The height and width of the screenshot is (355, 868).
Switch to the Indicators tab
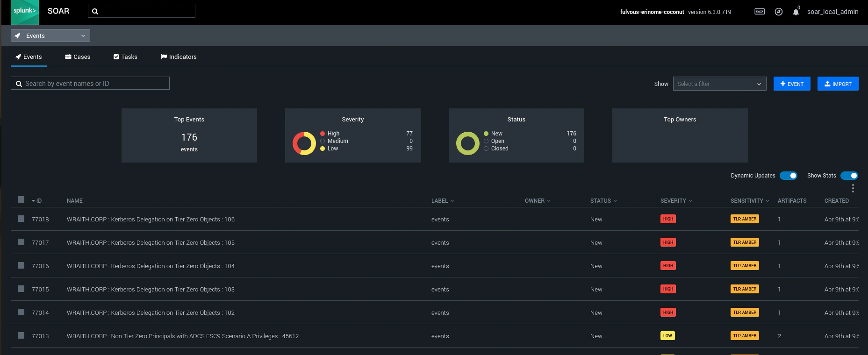[x=179, y=57]
